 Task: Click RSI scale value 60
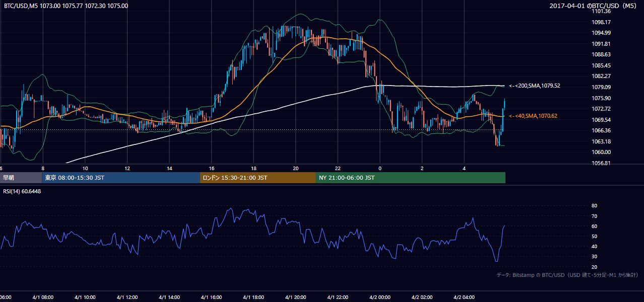[x=594, y=226]
